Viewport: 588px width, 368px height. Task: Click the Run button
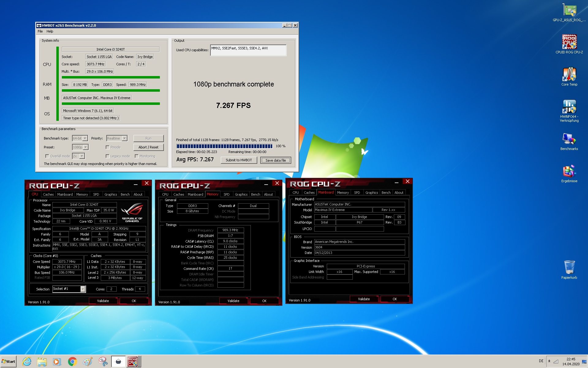coord(149,138)
